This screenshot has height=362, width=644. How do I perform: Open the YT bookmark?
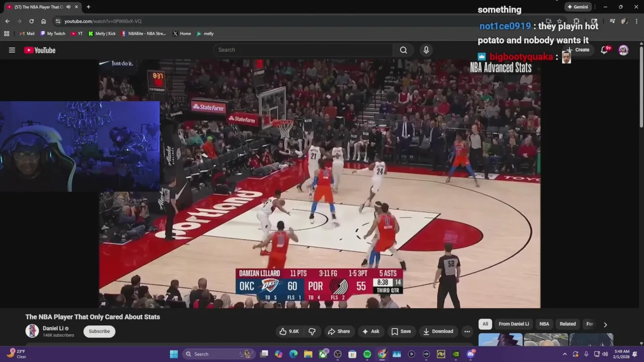(77, 34)
